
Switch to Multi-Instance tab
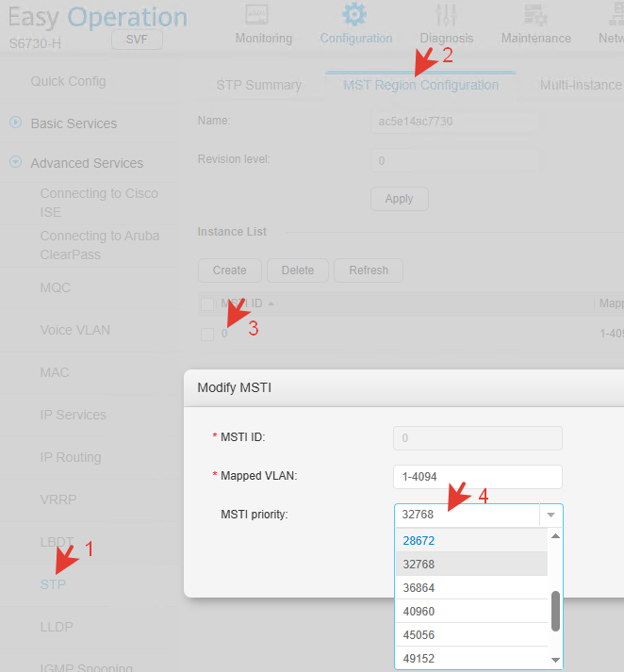point(581,85)
